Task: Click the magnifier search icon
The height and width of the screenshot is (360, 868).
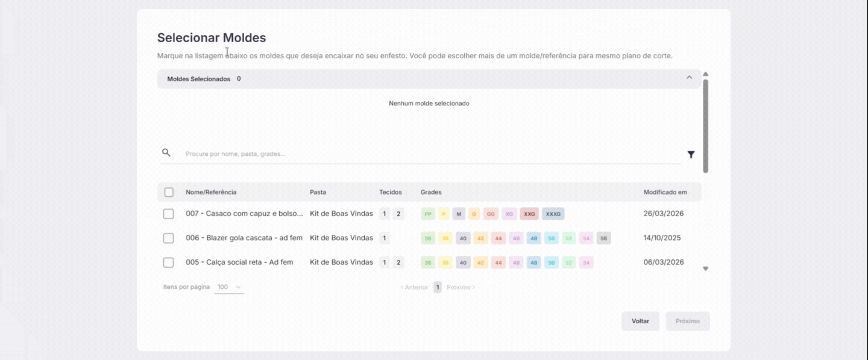Action: pyautogui.click(x=166, y=153)
